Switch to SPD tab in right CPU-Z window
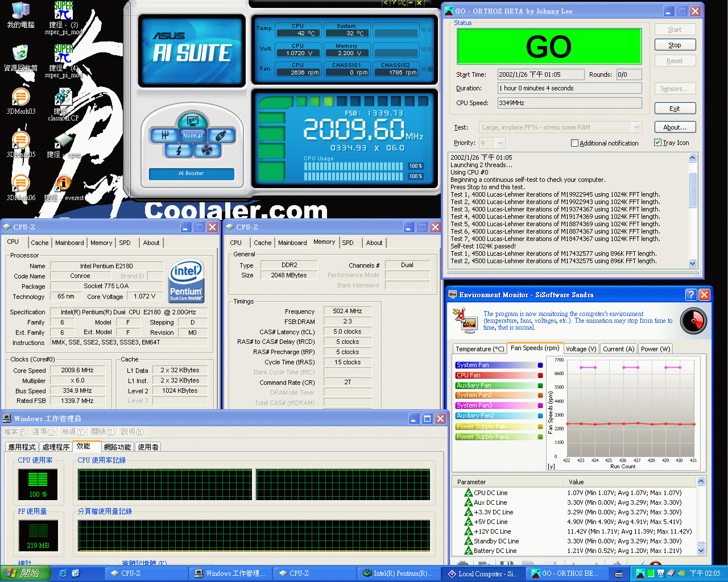Viewport: 728px width, 582px height. click(348, 243)
